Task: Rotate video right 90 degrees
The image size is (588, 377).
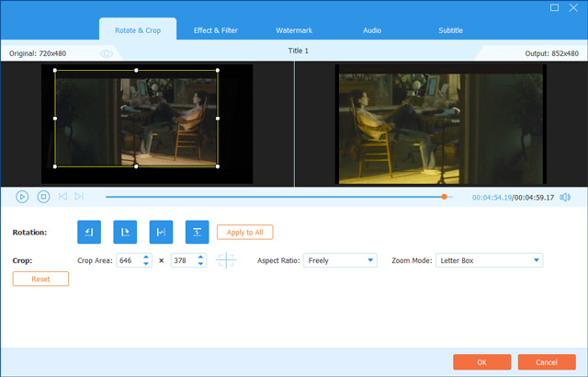Action: point(125,232)
